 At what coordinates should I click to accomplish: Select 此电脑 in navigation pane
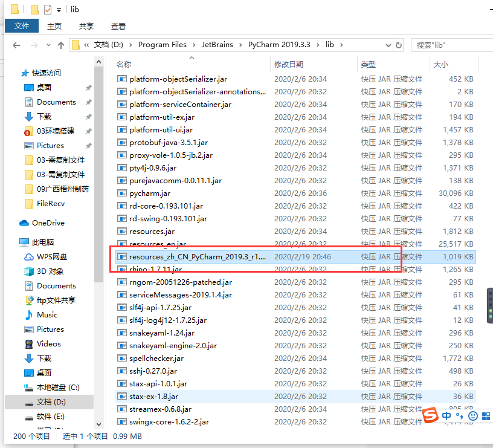point(43,242)
